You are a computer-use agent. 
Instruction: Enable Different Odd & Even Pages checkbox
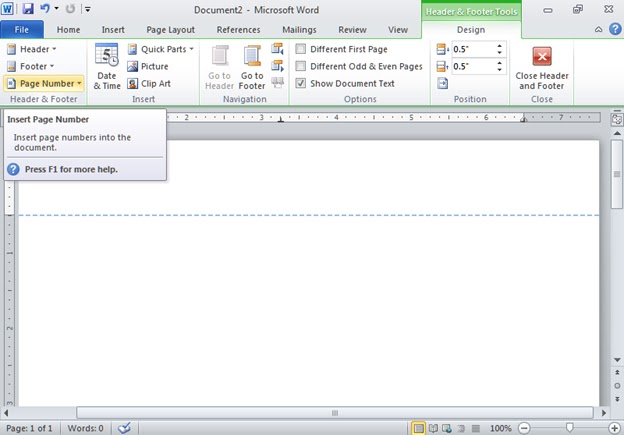pos(301,66)
